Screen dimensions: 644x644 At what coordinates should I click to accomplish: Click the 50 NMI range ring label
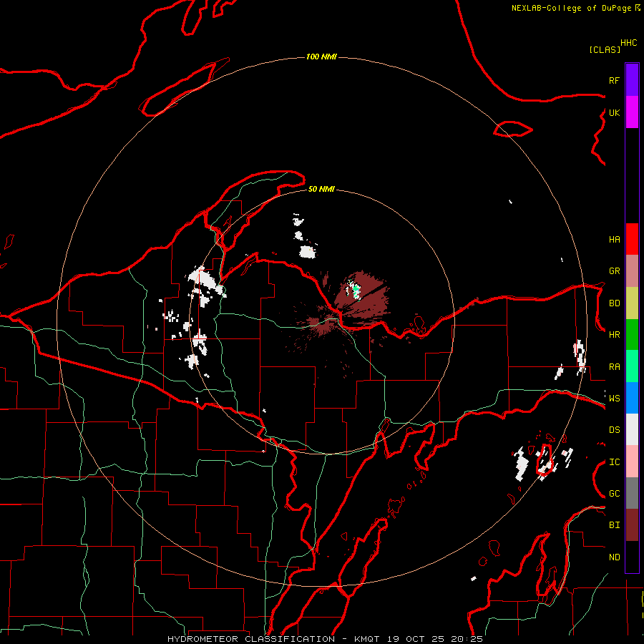321,189
